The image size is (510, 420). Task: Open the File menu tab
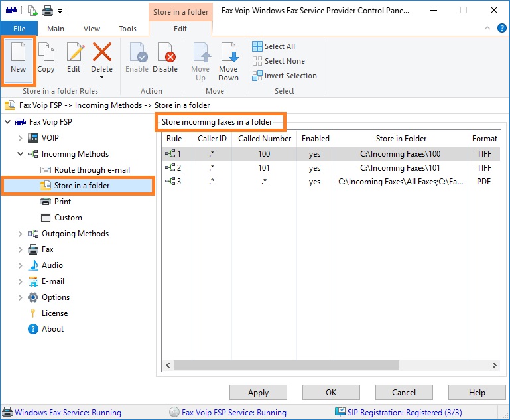coord(19,29)
